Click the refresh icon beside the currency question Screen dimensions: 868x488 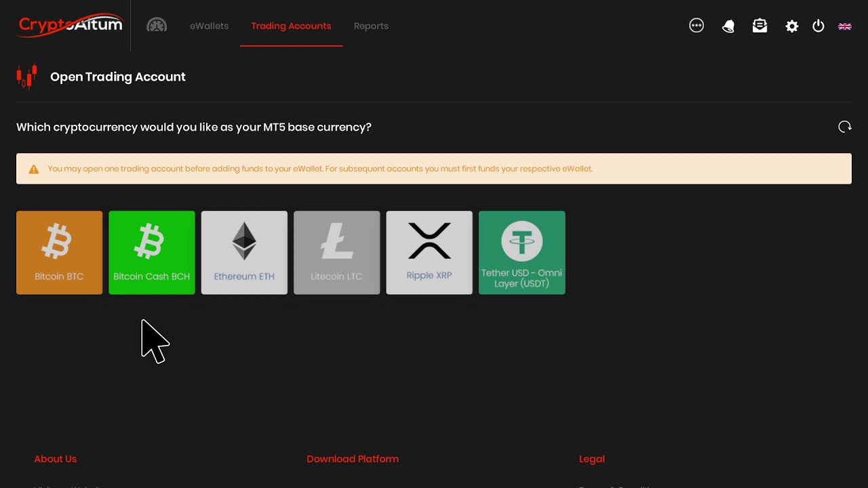845,127
